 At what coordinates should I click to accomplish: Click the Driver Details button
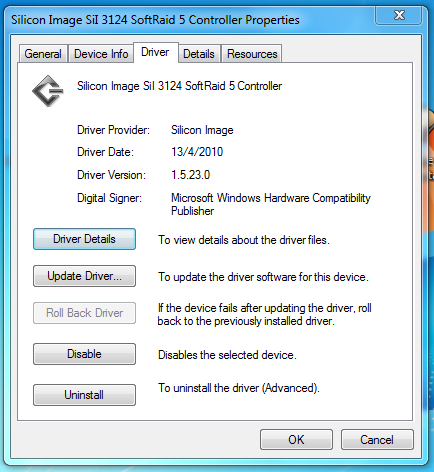coord(84,239)
